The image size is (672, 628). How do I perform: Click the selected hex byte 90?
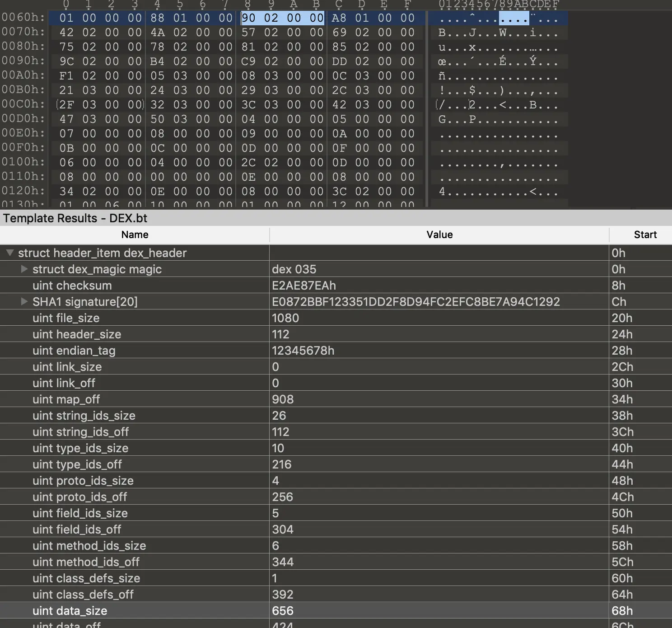[249, 18]
